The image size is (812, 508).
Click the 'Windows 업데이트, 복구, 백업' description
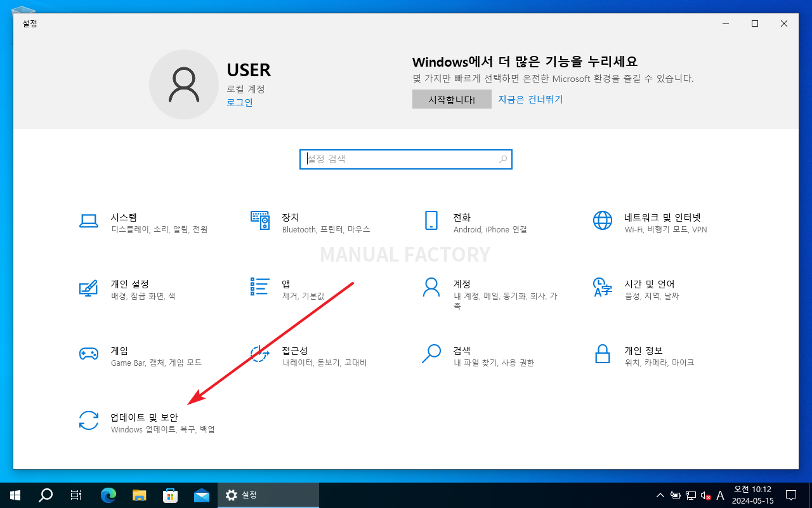(163, 430)
